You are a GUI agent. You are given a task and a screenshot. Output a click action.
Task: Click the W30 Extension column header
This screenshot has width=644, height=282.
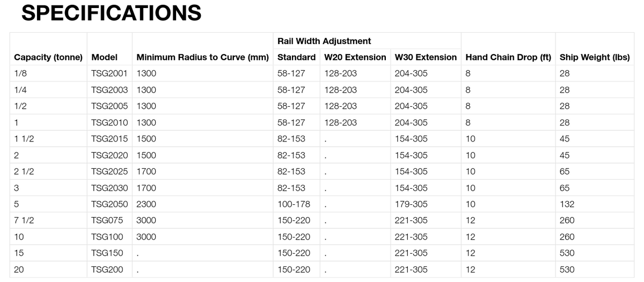coord(426,57)
